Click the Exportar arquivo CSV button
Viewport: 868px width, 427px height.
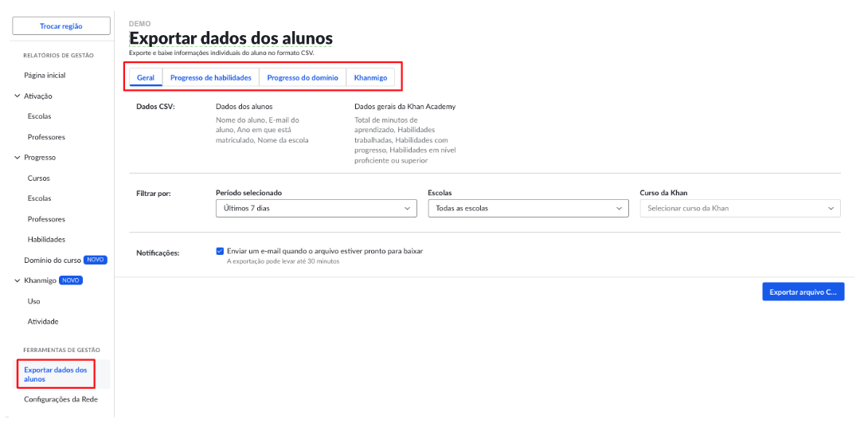pyautogui.click(x=803, y=292)
